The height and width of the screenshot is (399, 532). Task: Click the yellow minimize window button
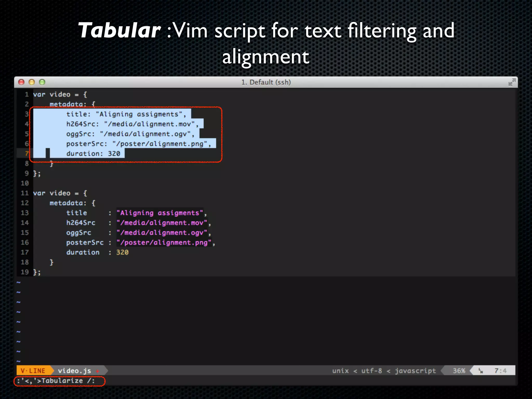(32, 82)
